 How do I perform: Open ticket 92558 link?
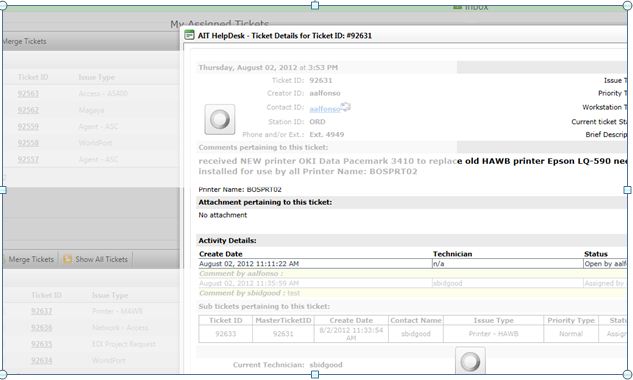(x=28, y=143)
